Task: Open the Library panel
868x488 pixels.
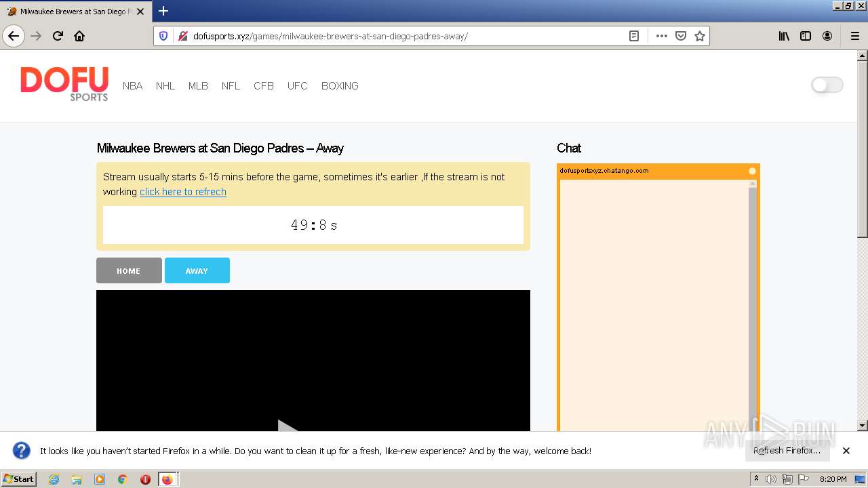Action: pos(784,36)
